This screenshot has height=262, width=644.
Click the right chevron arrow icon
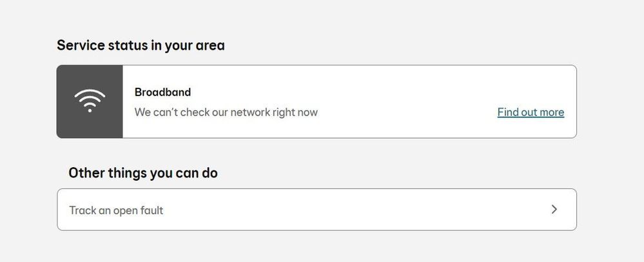click(554, 209)
